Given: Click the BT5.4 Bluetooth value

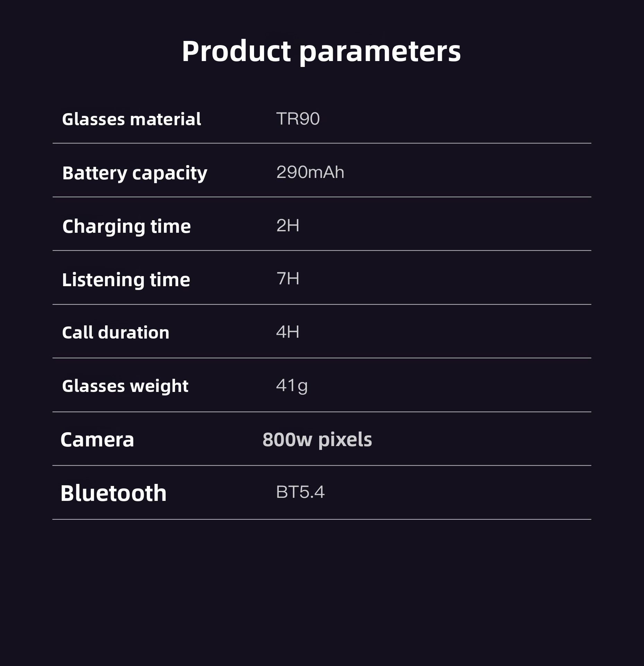Looking at the screenshot, I should point(300,492).
